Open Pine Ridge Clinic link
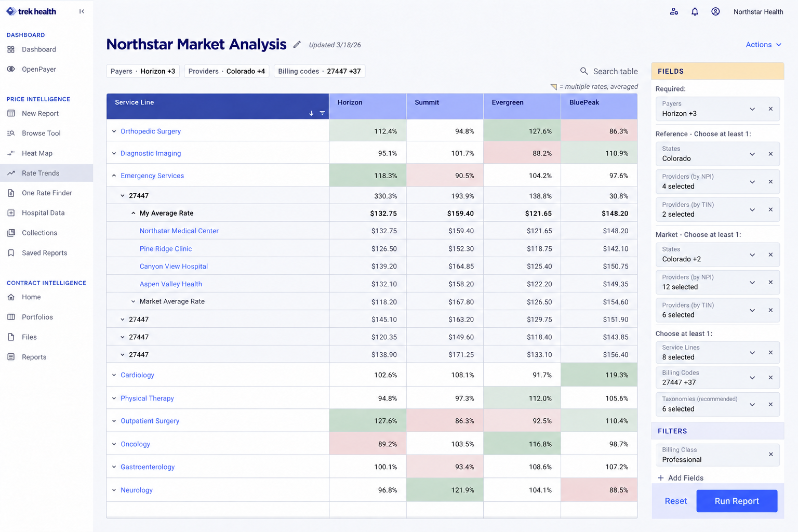Viewport: 798px width, 532px height. coord(166,249)
